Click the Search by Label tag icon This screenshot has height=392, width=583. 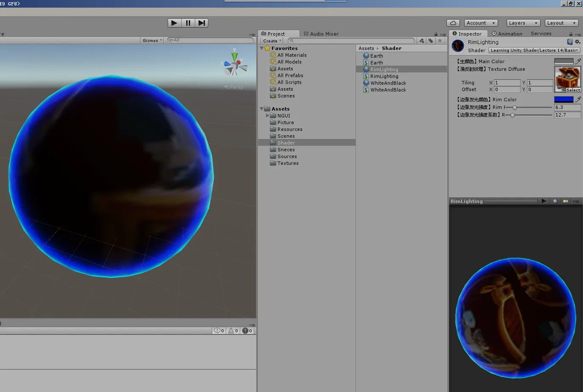pos(431,41)
